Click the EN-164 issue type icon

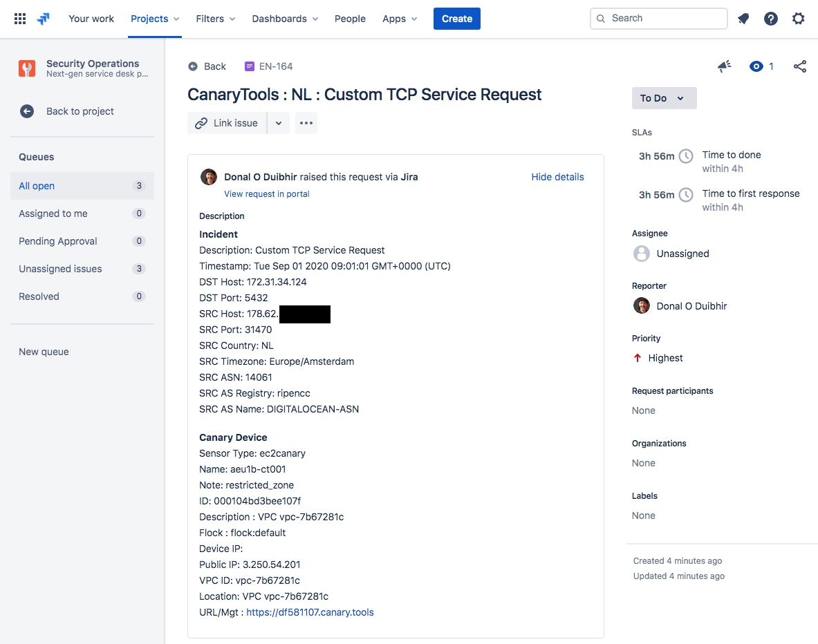pyautogui.click(x=250, y=66)
